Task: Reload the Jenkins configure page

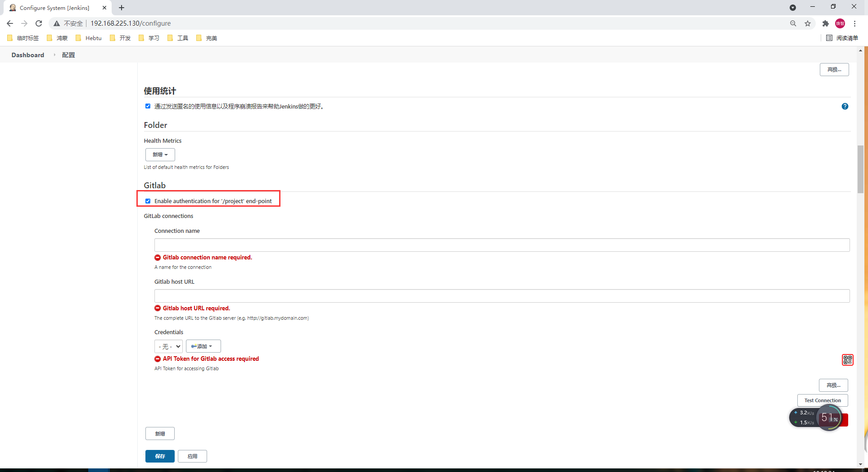Action: click(x=39, y=23)
